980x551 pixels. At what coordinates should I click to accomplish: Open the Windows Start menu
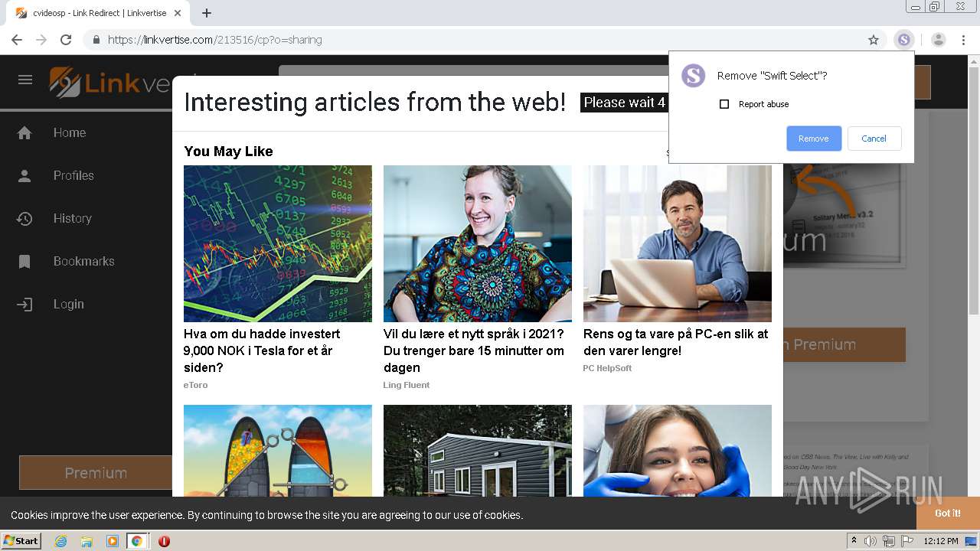tap(21, 541)
